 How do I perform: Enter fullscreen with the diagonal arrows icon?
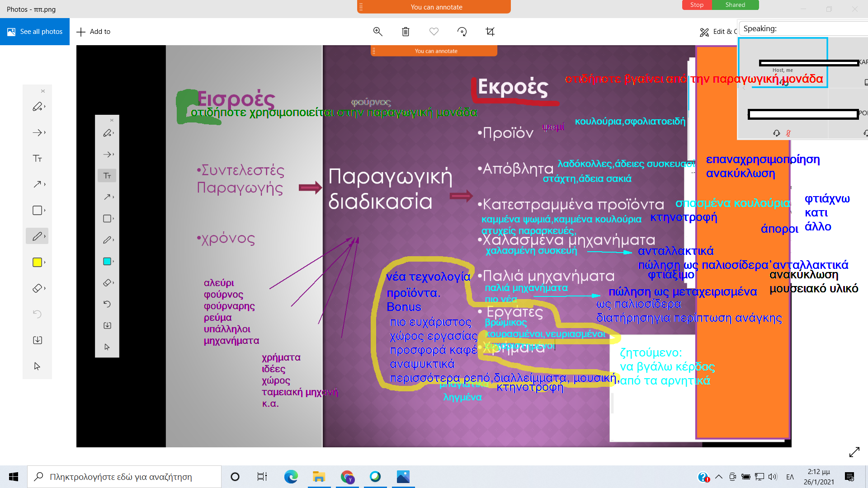coord(854,452)
